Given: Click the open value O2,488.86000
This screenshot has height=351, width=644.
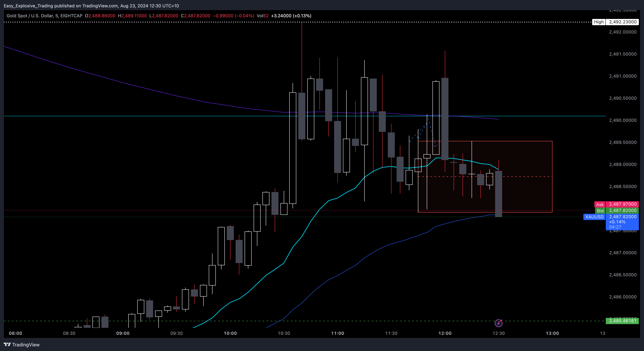Looking at the screenshot, I should [x=100, y=16].
